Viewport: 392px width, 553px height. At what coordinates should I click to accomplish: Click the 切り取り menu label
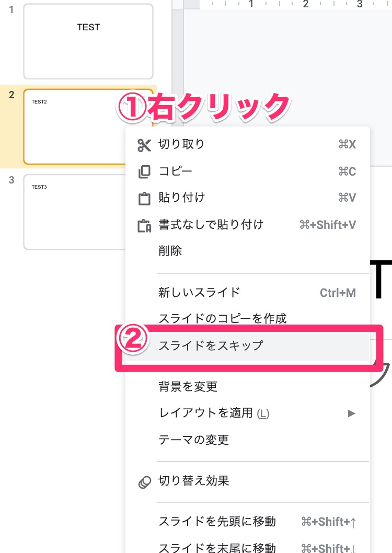(181, 144)
